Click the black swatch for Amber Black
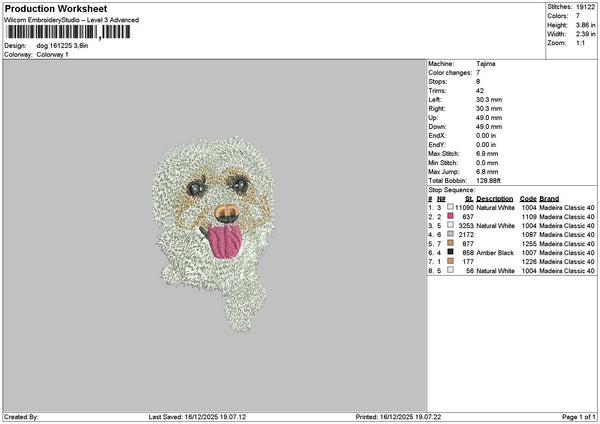Image resolution: width=600 pixels, height=424 pixels. pyautogui.click(x=450, y=252)
